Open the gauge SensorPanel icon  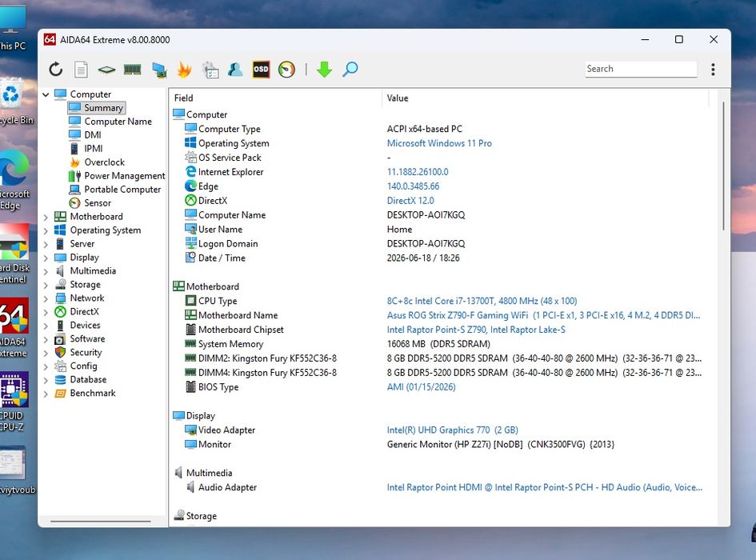click(286, 70)
